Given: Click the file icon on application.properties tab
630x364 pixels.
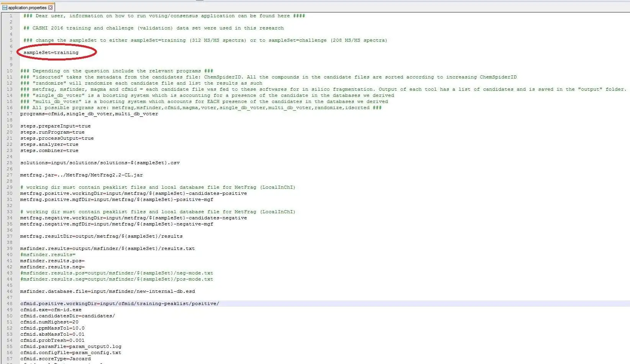Looking at the screenshot, I should pyautogui.click(x=5, y=7).
